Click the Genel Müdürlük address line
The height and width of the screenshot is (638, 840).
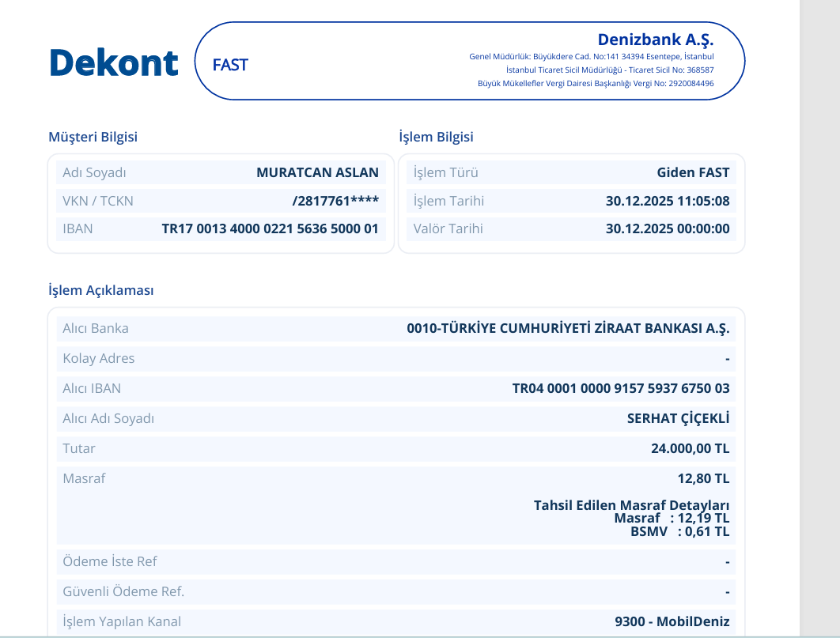coord(592,56)
